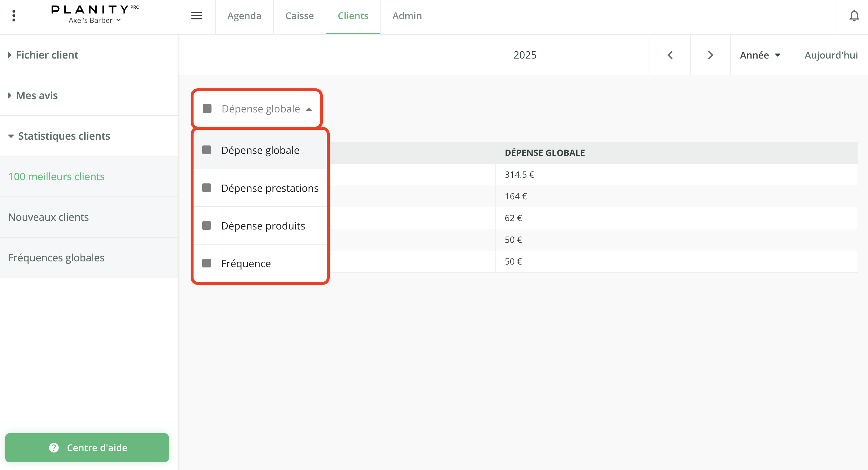This screenshot has width=868, height=470.
Task: Open notifications bell
Action: coord(854,15)
